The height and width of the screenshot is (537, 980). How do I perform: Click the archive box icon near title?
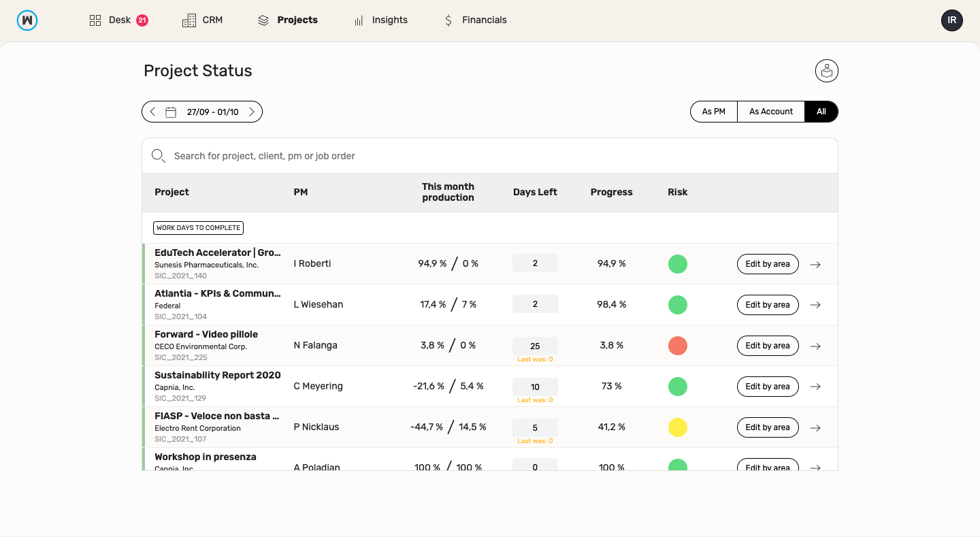click(826, 71)
